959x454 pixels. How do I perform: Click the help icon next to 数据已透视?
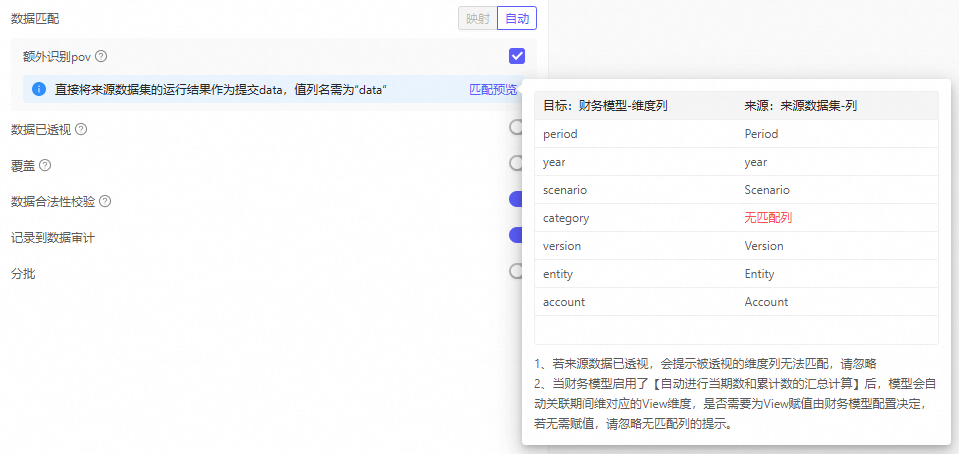[x=81, y=129]
